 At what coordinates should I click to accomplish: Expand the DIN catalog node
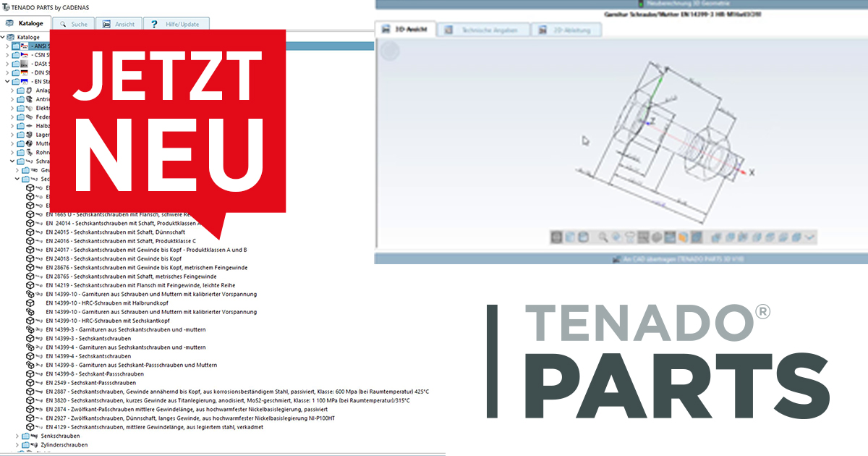8,72
